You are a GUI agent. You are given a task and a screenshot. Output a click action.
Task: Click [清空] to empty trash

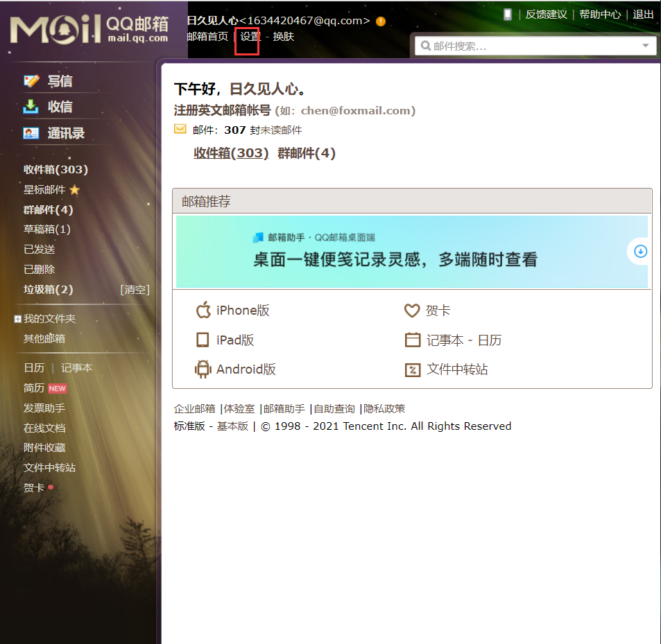[135, 289]
